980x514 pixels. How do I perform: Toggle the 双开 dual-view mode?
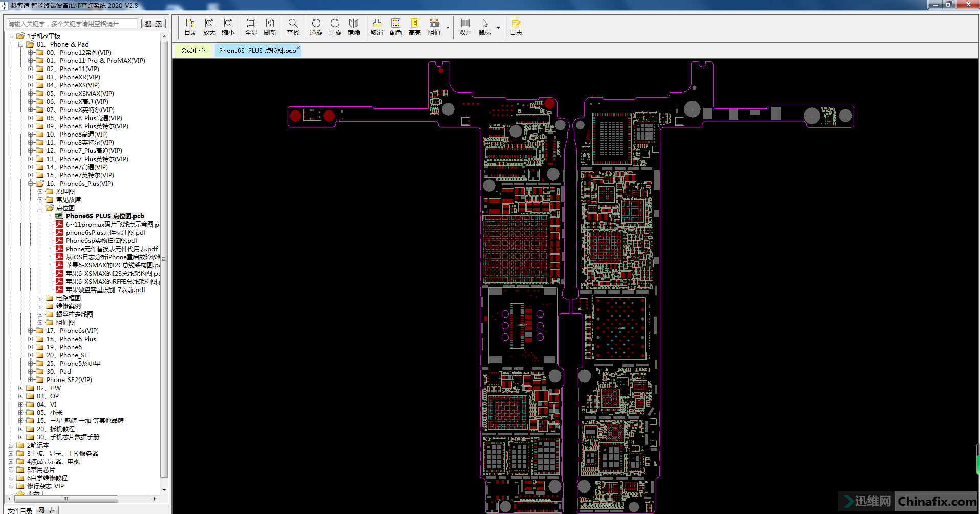(465, 27)
